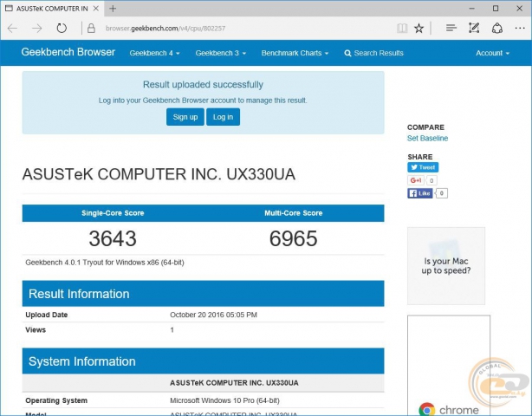Viewport: 532px width, 416px height.
Task: Click the Google +1 share button
Action: click(416, 180)
